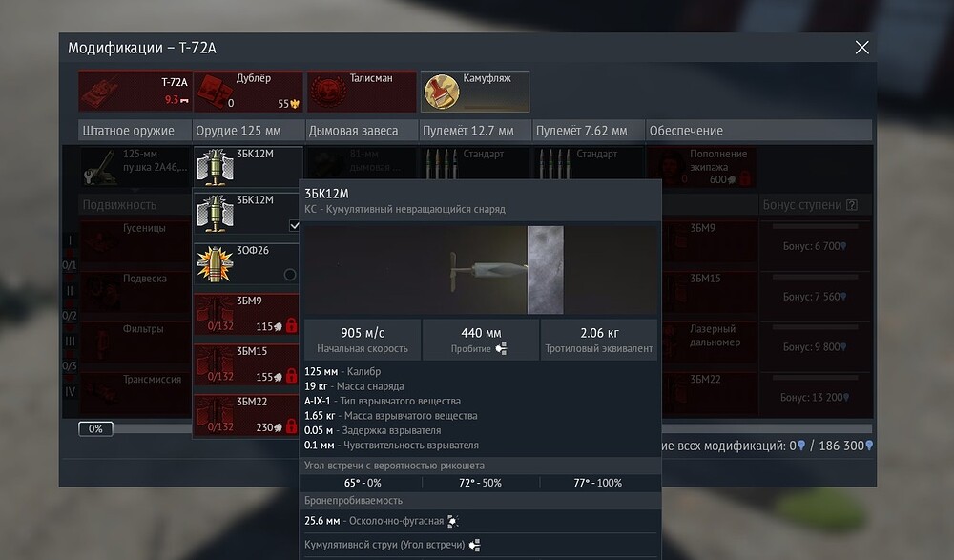Screen dimensions: 954x560
Task: Click the 1.65 кг explosive mass line
Action: 390,415
